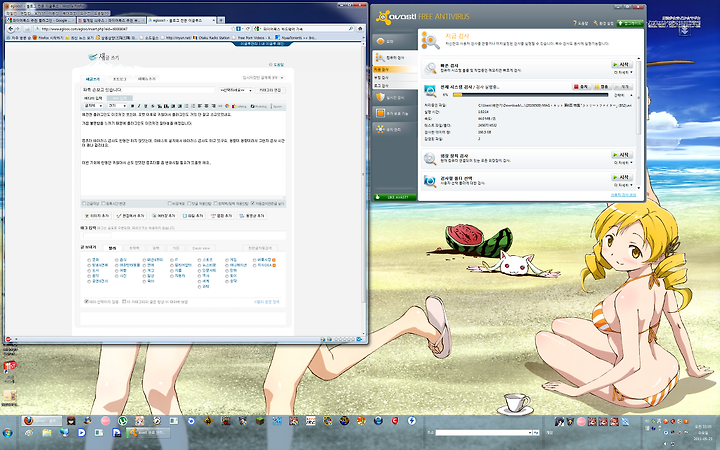This screenshot has height=450, width=720.
Task: Open Additional Protection in Avast sidebar
Action: (x=394, y=113)
